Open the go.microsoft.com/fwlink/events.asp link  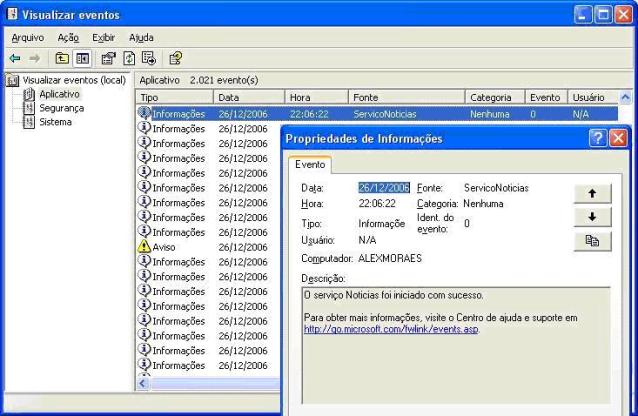click(x=391, y=329)
